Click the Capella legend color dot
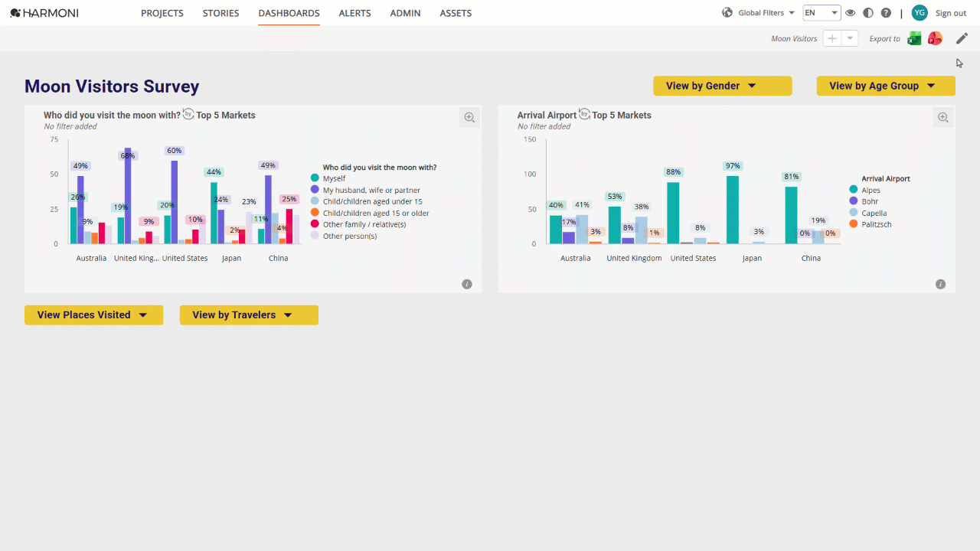 pyautogui.click(x=854, y=213)
